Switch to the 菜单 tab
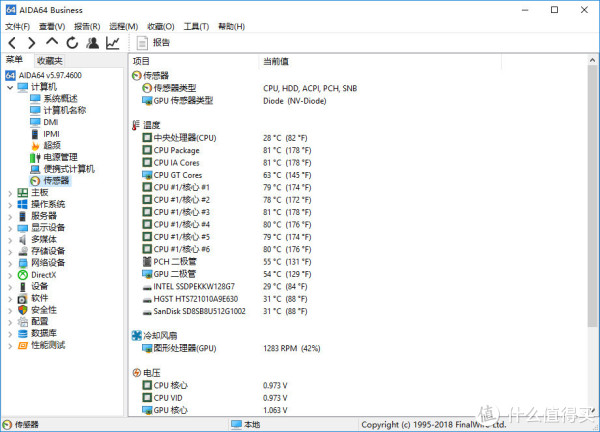 coord(15,60)
